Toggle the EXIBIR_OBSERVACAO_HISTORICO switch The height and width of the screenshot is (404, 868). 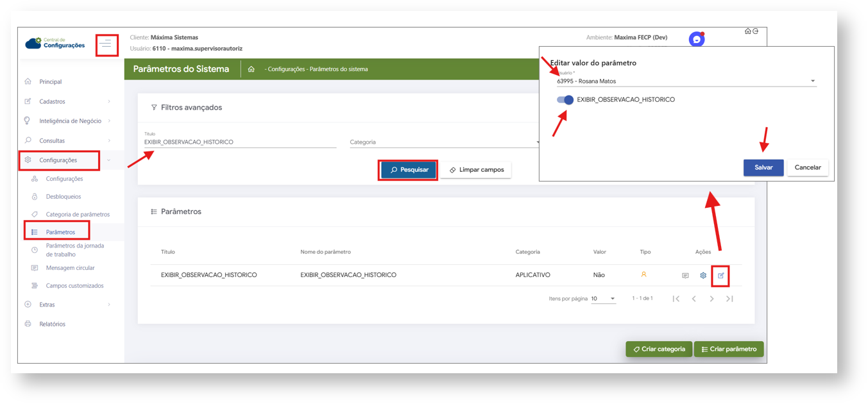click(565, 100)
